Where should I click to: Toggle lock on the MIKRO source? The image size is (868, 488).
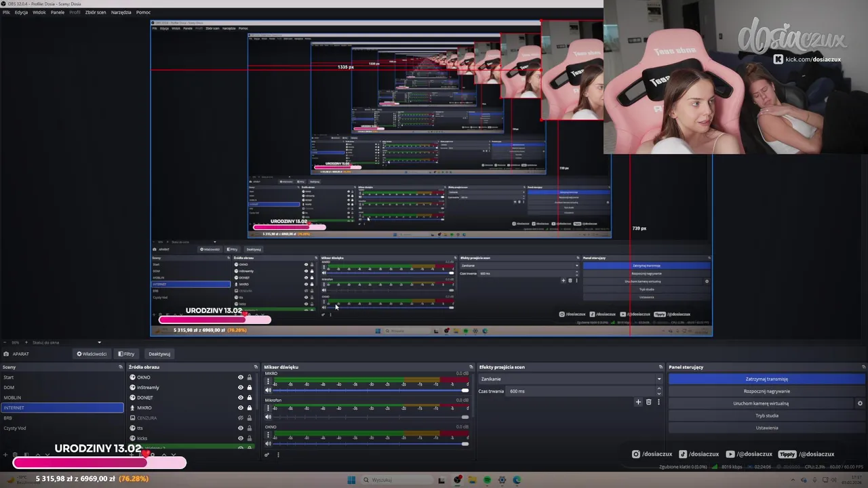pos(250,408)
